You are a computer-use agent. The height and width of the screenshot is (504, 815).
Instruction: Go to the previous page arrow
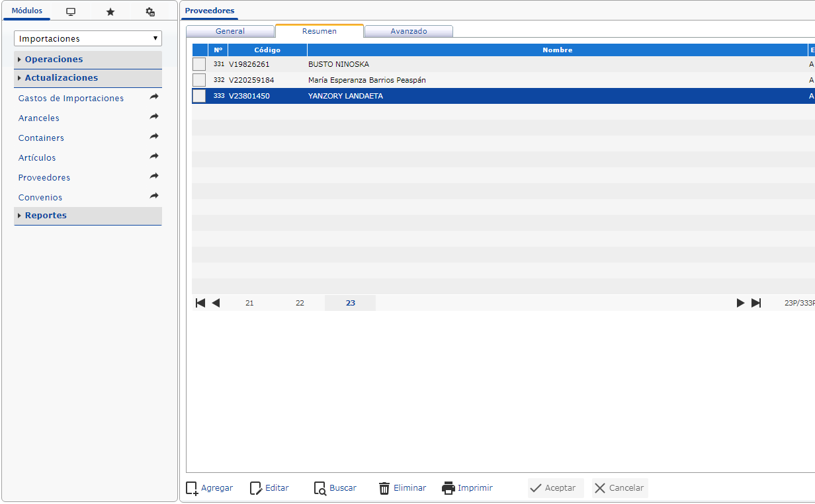coord(216,303)
